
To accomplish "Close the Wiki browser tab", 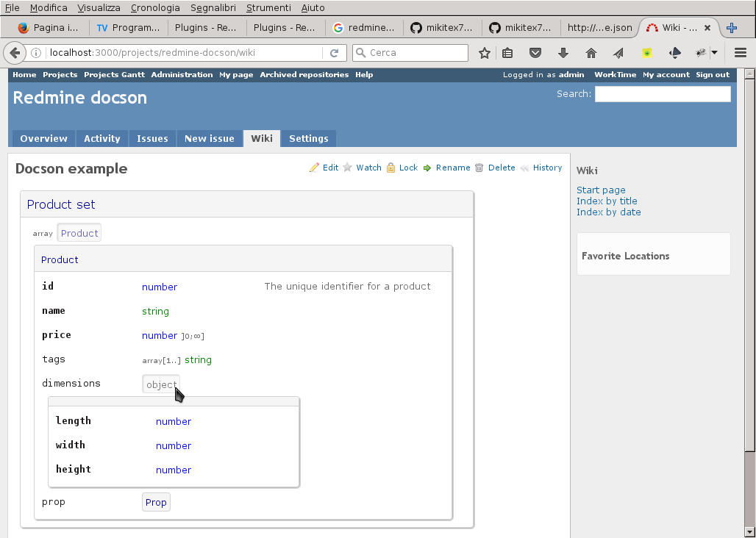I will (x=707, y=28).
